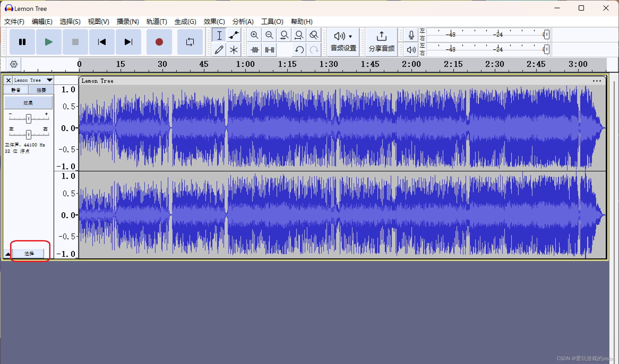The image size is (619, 364).
Task: Click the Trim audio outside selection icon
Action: click(x=255, y=50)
